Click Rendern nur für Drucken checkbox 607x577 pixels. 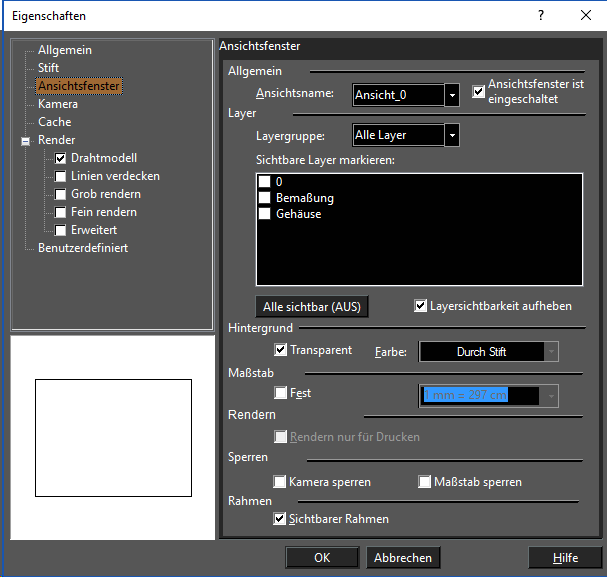(x=281, y=437)
